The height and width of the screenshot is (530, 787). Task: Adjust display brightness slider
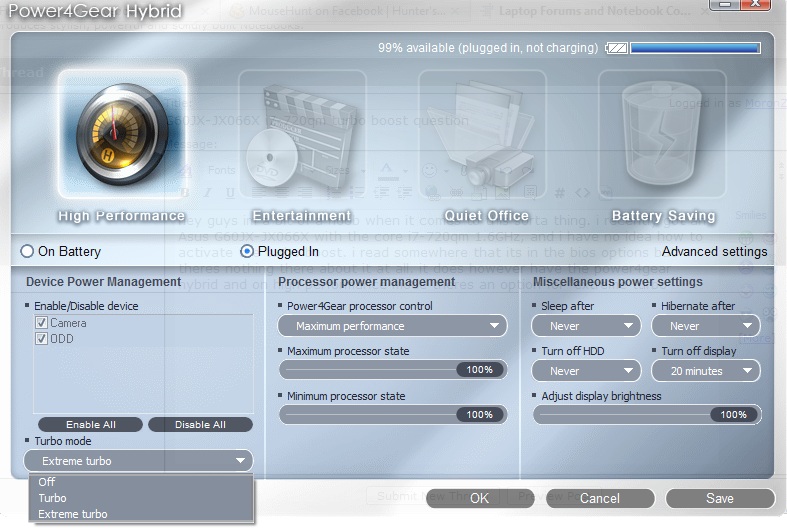pyautogui.click(x=647, y=415)
